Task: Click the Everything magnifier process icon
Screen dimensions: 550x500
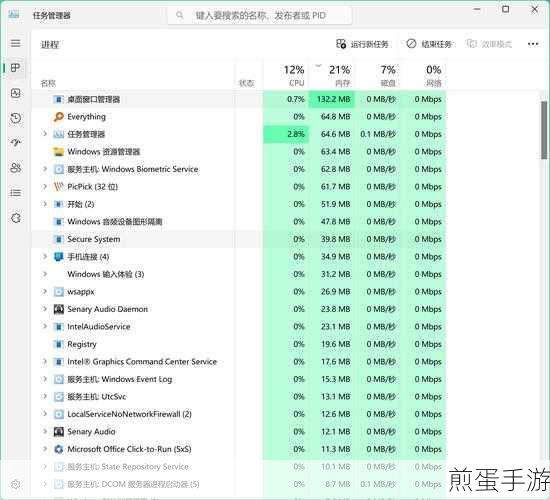Action: 58,116
